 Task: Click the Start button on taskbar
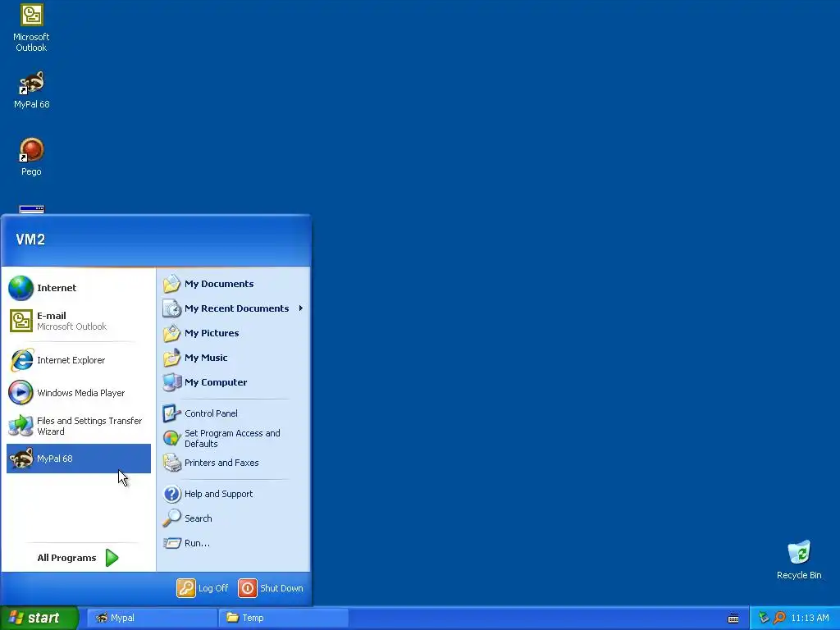[39, 618]
